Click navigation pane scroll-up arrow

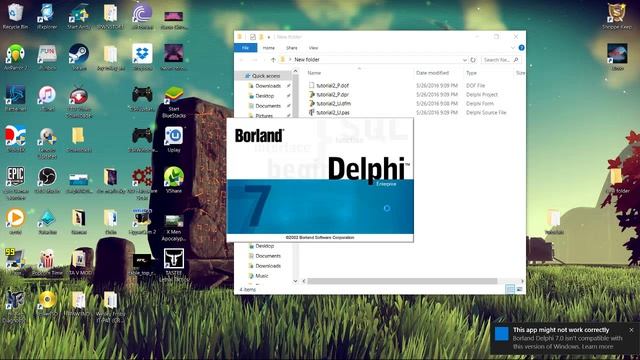[295, 71]
